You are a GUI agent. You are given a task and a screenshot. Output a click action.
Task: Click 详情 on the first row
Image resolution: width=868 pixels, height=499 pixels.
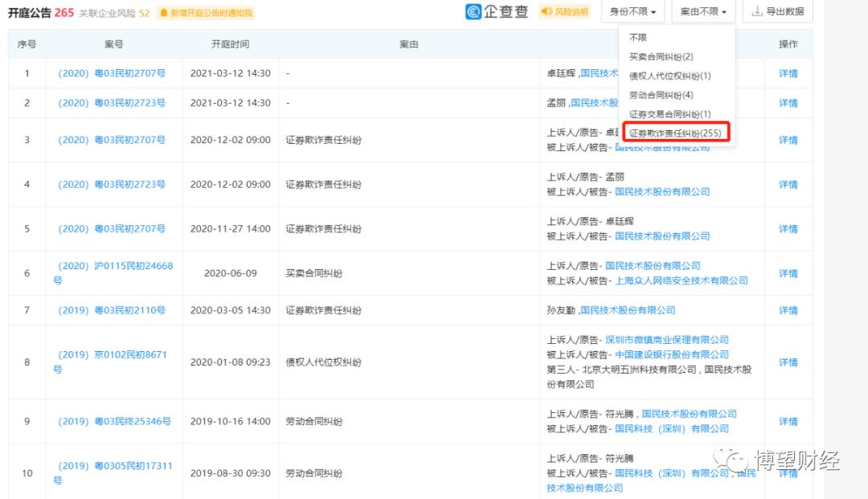(787, 73)
